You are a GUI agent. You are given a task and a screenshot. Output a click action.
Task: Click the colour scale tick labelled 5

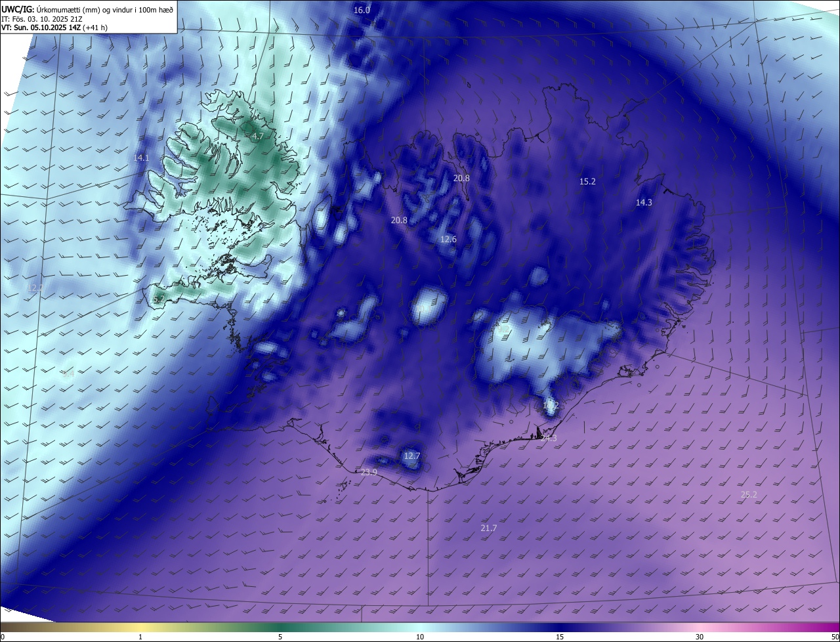(280, 637)
